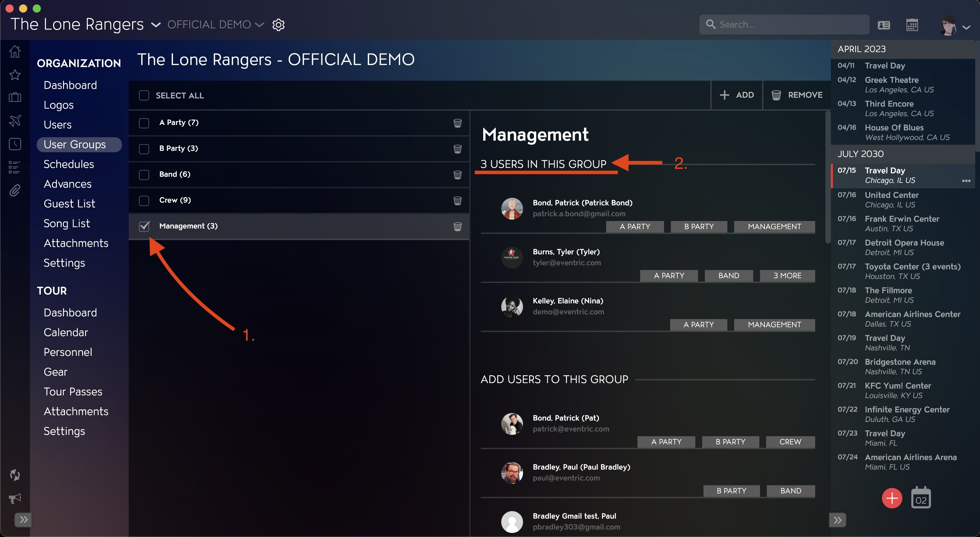Open the airplane travel icon in left rail
The height and width of the screenshot is (537, 980).
point(15,121)
